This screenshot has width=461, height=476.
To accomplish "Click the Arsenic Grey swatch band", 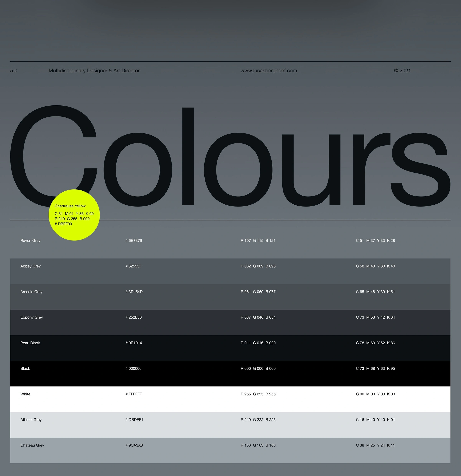I will [x=31, y=292].
